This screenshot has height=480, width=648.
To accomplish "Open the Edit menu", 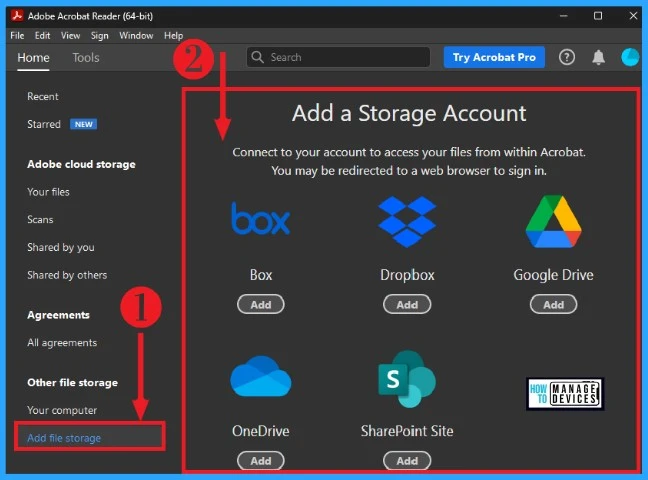I will coord(43,36).
